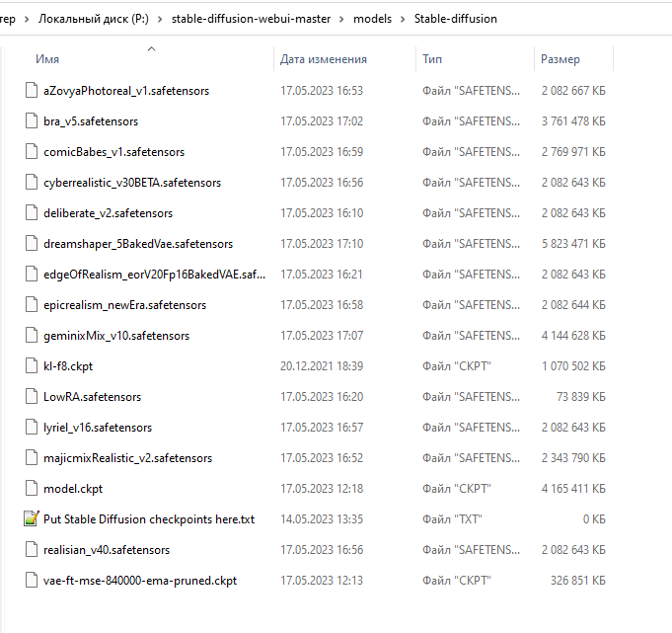The width and height of the screenshot is (672, 633).
Task: Click date 17.05.2023 12:13
Action: (322, 581)
